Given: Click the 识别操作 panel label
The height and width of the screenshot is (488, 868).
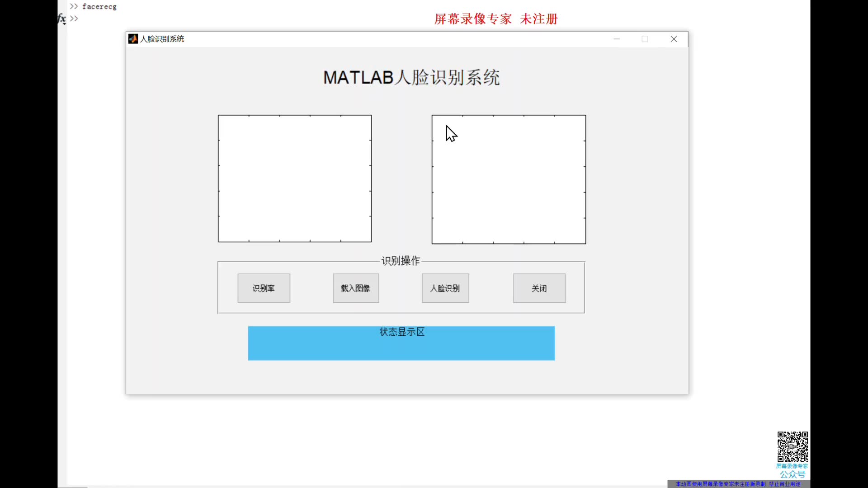Looking at the screenshot, I should pos(401,261).
